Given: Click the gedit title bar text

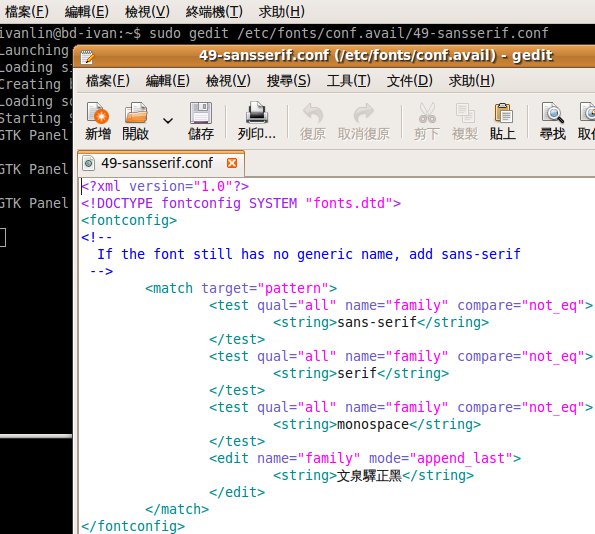Looking at the screenshot, I should pyautogui.click(x=375, y=56).
